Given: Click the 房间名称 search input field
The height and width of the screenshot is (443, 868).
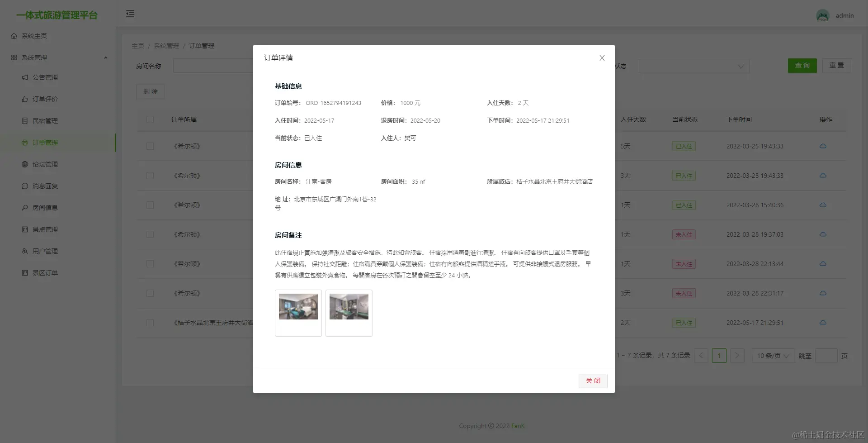Looking at the screenshot, I should pyautogui.click(x=213, y=66).
